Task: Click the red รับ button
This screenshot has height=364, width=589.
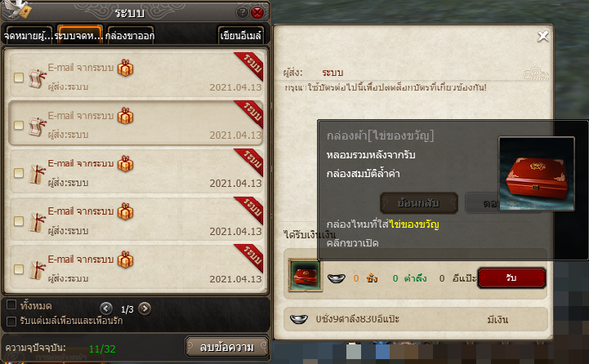Action: click(511, 277)
